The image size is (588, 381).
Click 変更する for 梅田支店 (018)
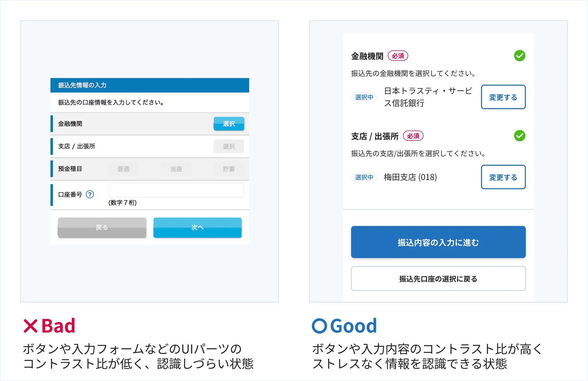click(503, 177)
